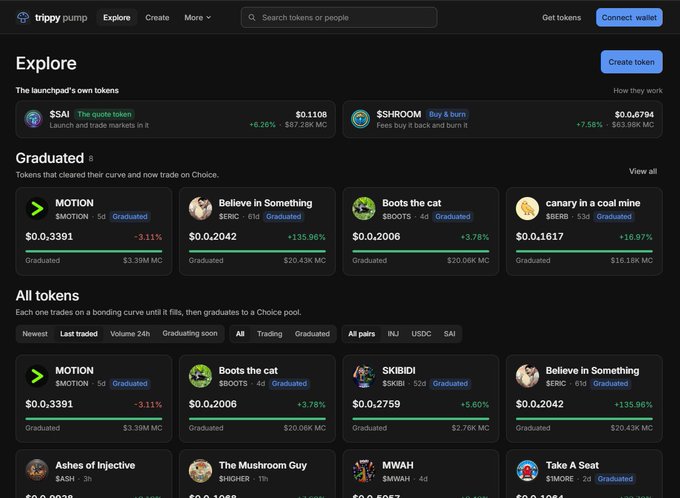Filter tokens by SAI pair

pyautogui.click(x=449, y=334)
